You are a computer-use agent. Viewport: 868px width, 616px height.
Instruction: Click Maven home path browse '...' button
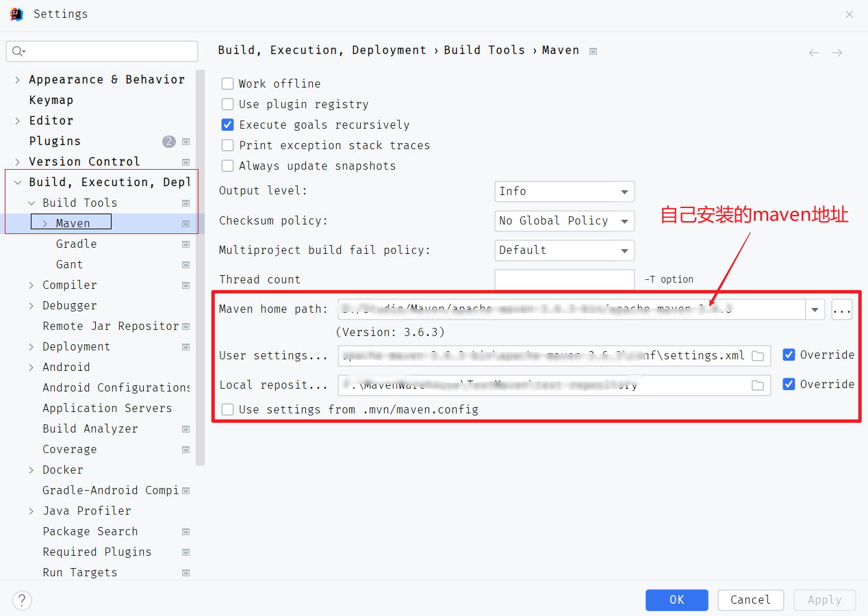pos(841,309)
